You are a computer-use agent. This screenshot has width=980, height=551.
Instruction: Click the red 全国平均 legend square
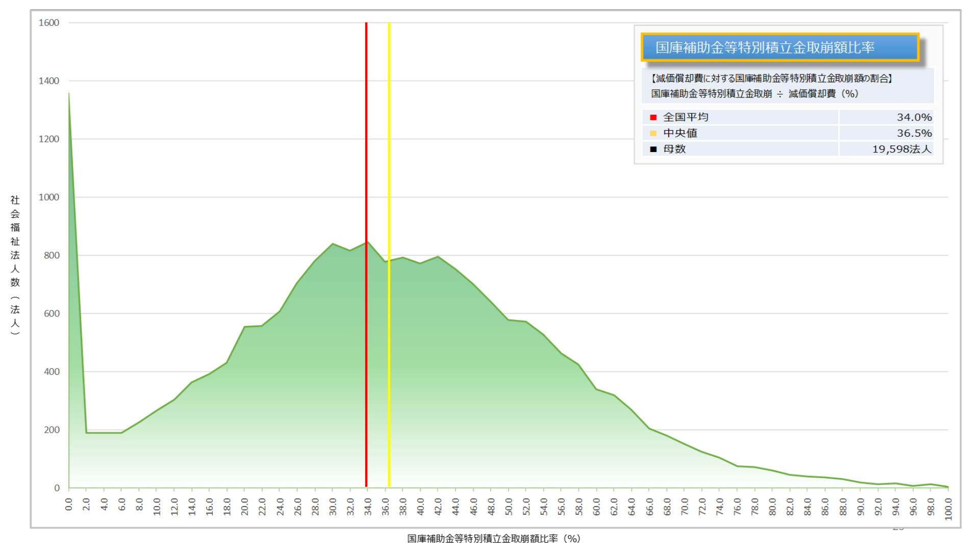[653, 117]
